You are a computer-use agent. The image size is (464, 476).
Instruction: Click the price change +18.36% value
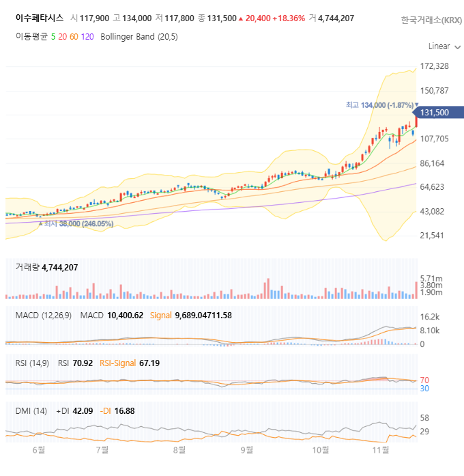(289, 18)
